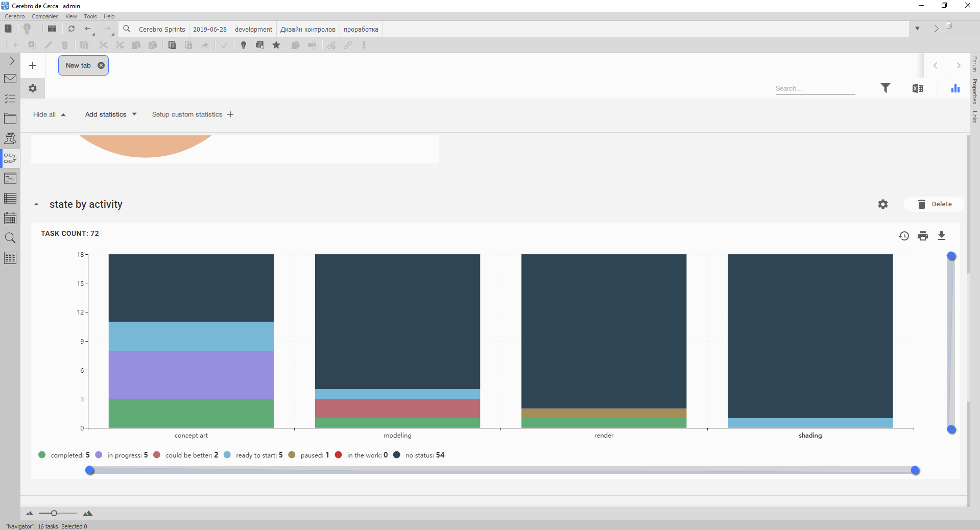Open the filter funnel icon
Image resolution: width=980 pixels, height=530 pixels.
(x=886, y=88)
